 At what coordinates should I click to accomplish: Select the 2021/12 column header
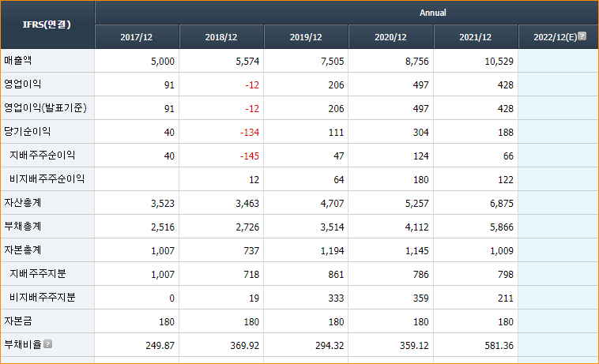click(x=476, y=37)
